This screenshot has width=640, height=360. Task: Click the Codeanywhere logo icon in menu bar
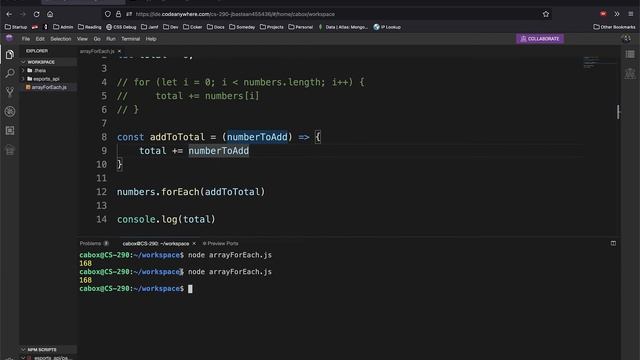(9, 38)
